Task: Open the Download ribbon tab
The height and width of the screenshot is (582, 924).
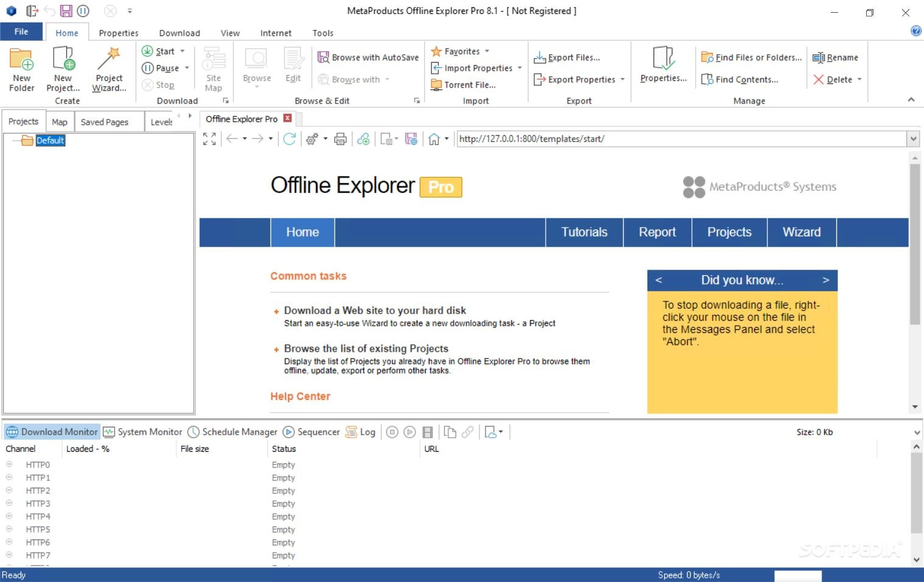Action: pos(179,33)
